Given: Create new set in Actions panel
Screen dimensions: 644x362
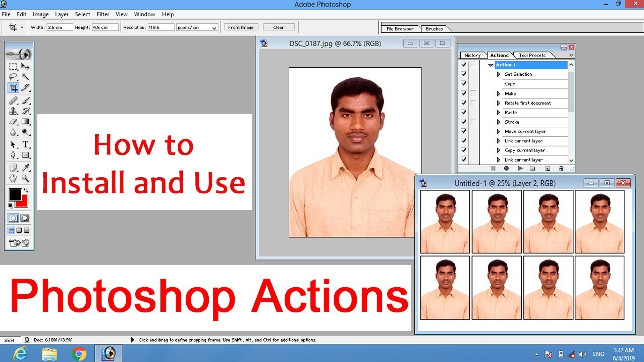Looking at the screenshot, I should pyautogui.click(x=533, y=168).
